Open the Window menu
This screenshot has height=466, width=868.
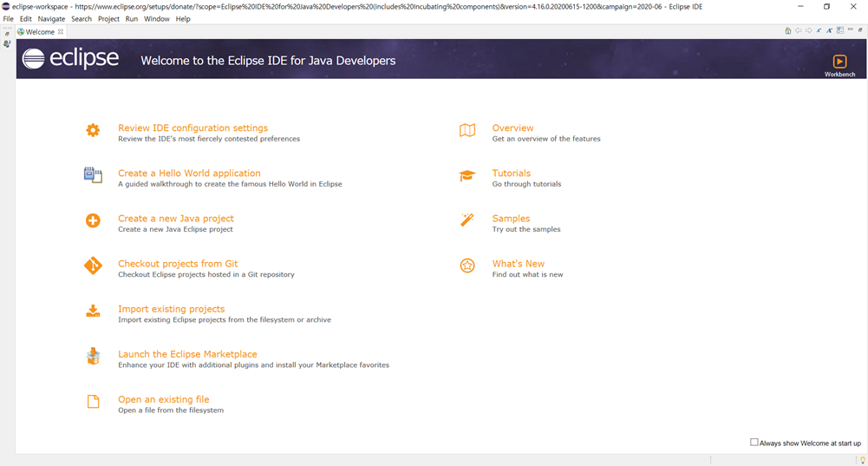[x=157, y=19]
